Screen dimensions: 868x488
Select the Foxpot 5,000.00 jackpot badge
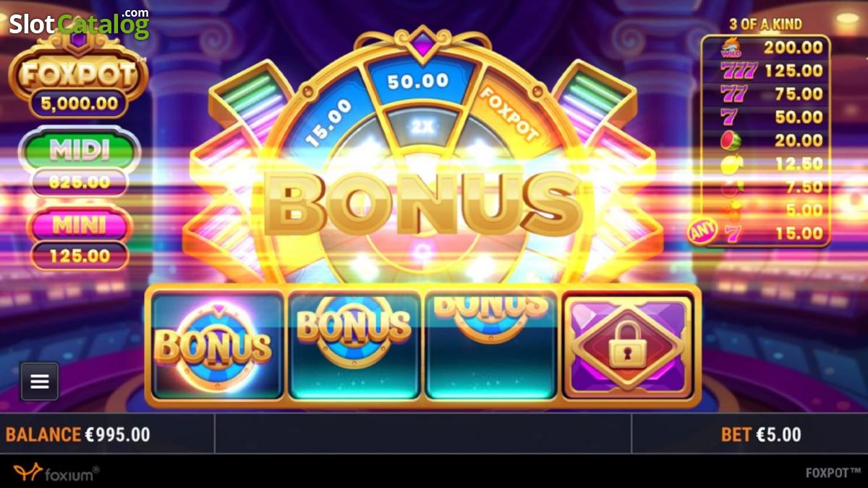click(77, 85)
